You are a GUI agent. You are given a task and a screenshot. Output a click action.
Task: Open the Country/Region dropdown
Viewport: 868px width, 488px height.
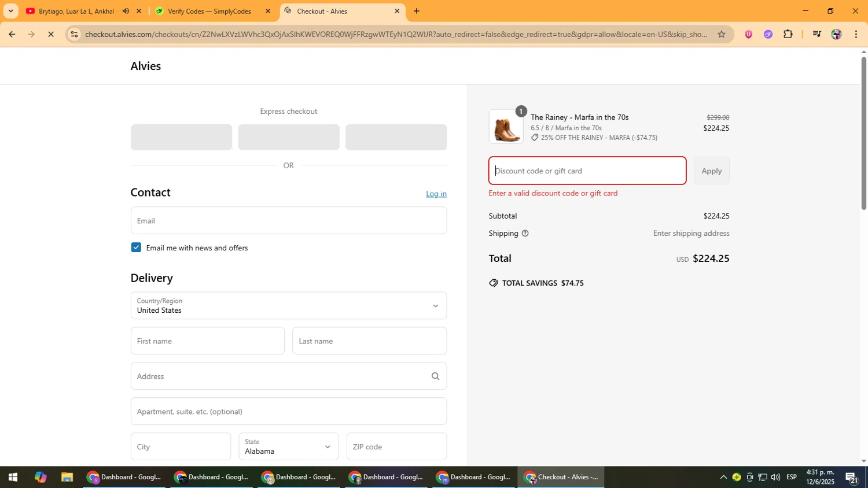pyautogui.click(x=289, y=305)
